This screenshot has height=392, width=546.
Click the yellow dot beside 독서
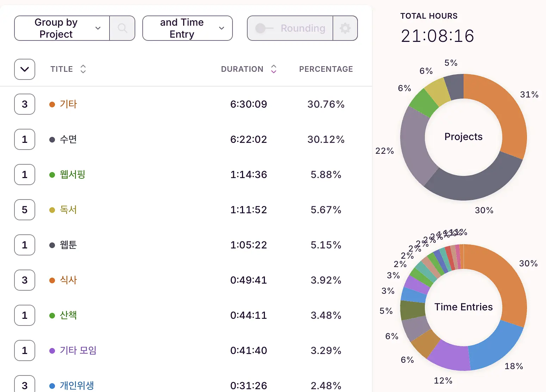pos(52,210)
